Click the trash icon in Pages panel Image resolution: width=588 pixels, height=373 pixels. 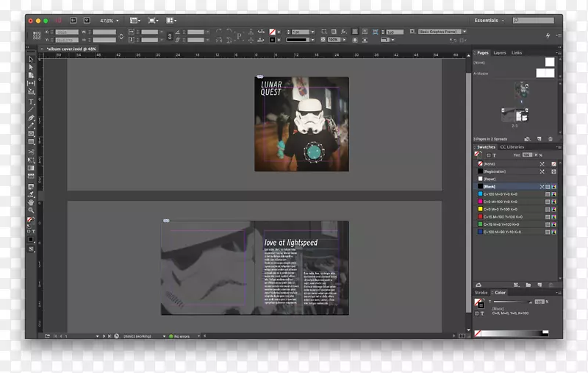coord(551,139)
